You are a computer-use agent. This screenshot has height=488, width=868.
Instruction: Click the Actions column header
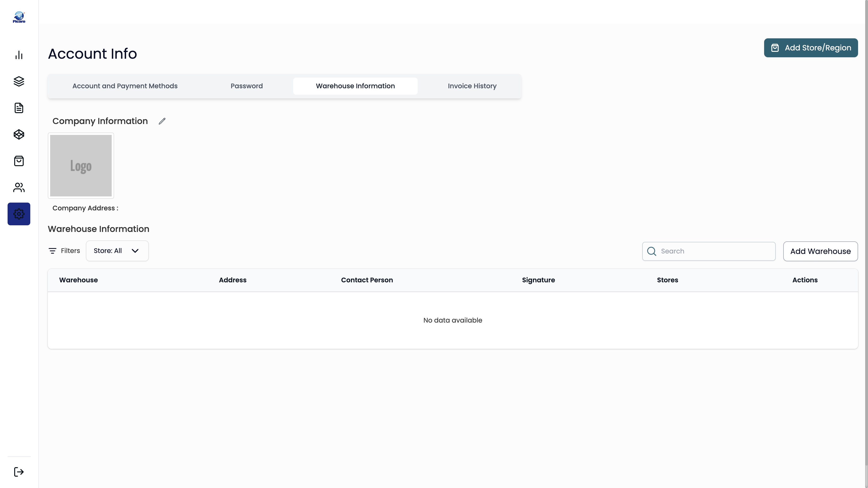(805, 280)
